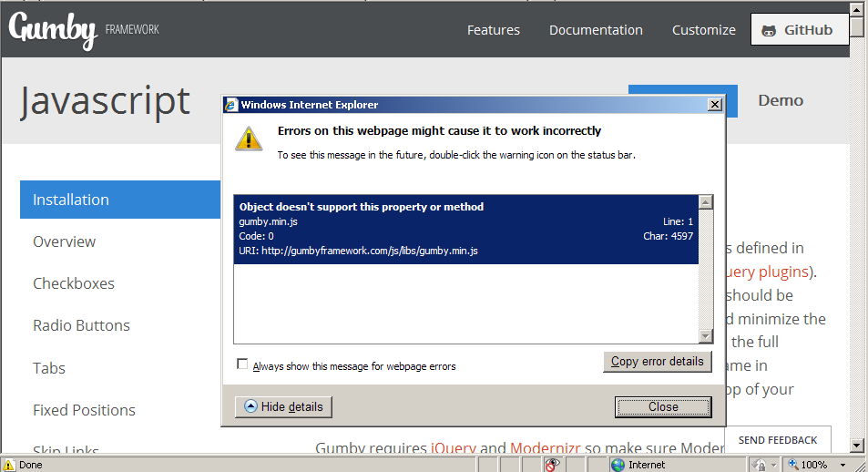
Task: Follow the jQuery link
Action: pos(454,447)
